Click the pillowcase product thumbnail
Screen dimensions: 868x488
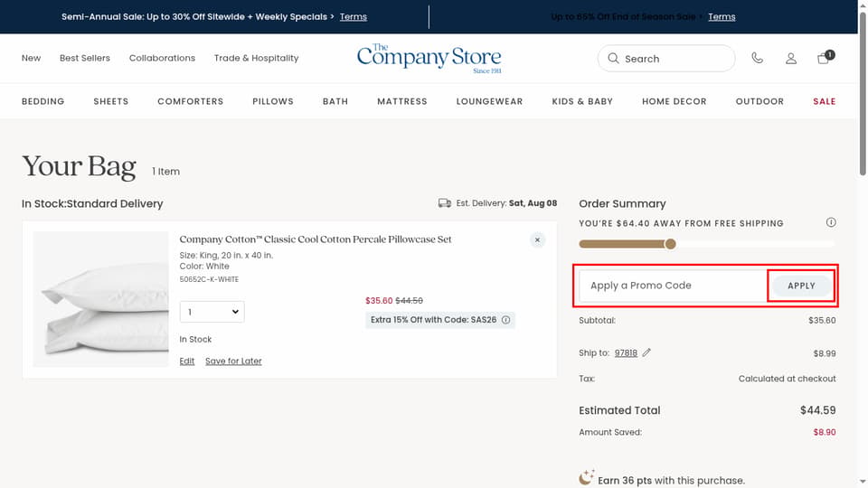pyautogui.click(x=100, y=299)
